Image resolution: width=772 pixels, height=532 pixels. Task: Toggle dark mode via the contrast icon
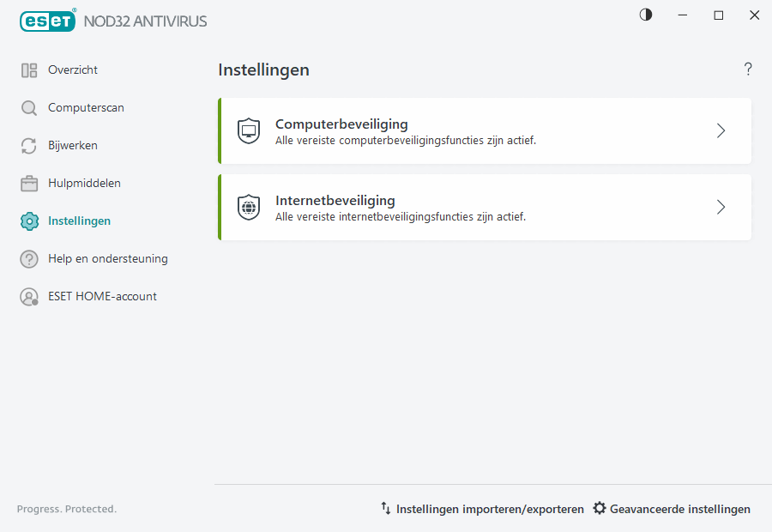645,15
